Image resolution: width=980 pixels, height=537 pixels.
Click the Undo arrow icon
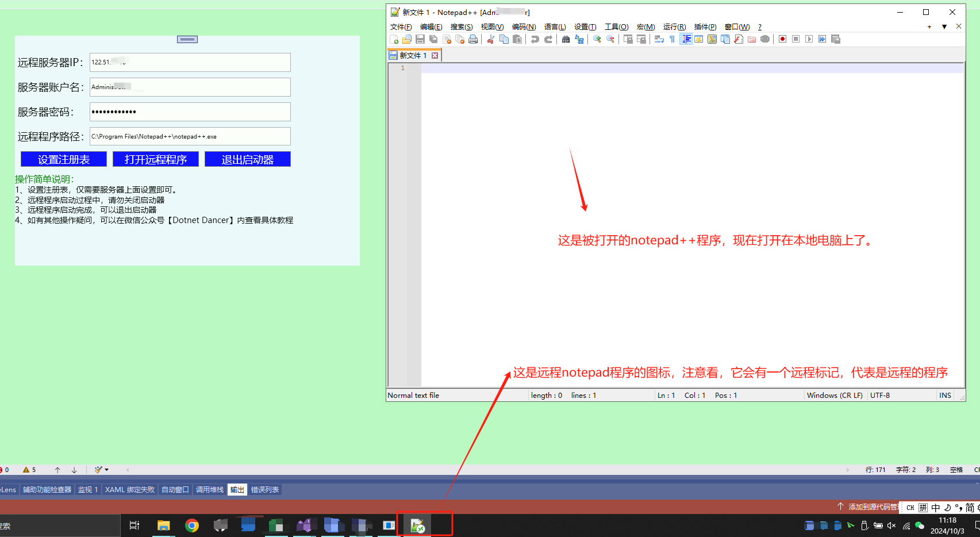[x=535, y=39]
